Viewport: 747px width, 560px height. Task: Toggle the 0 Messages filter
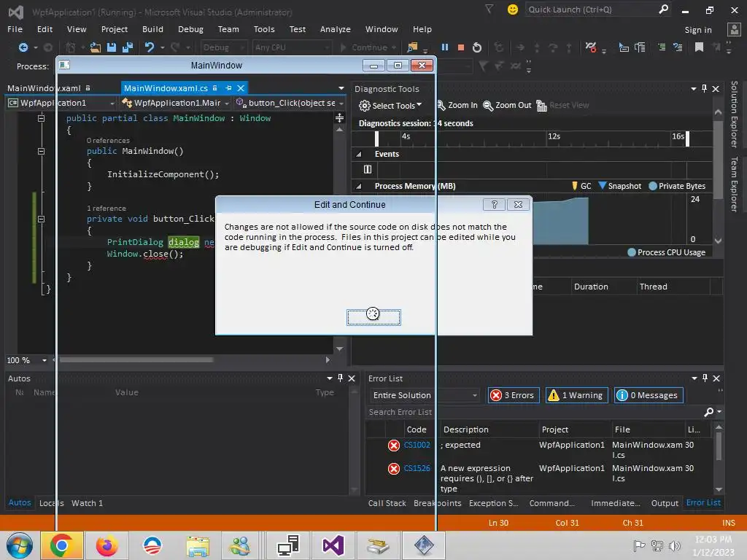[649, 395]
